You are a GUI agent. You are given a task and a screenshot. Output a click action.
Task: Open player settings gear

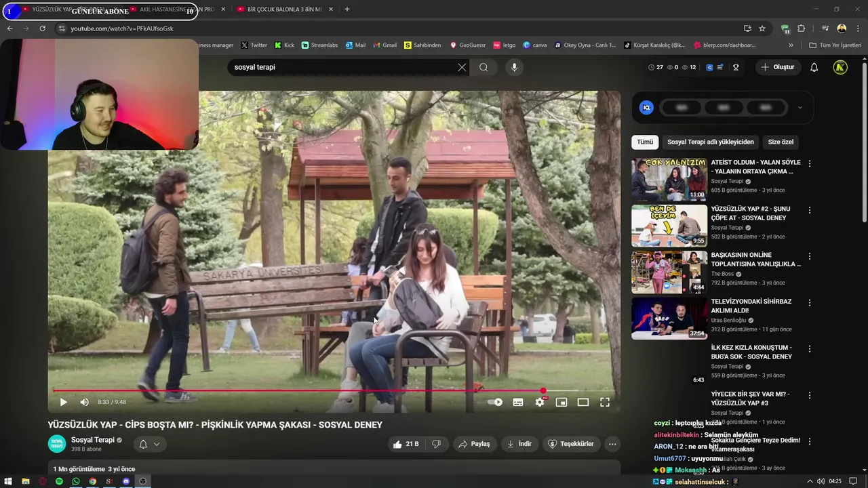click(540, 402)
